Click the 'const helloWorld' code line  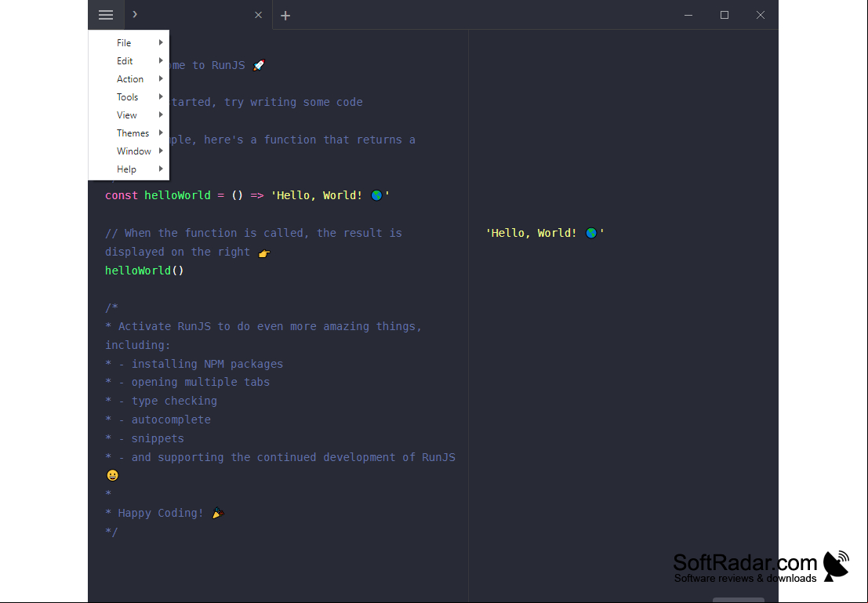(x=248, y=195)
